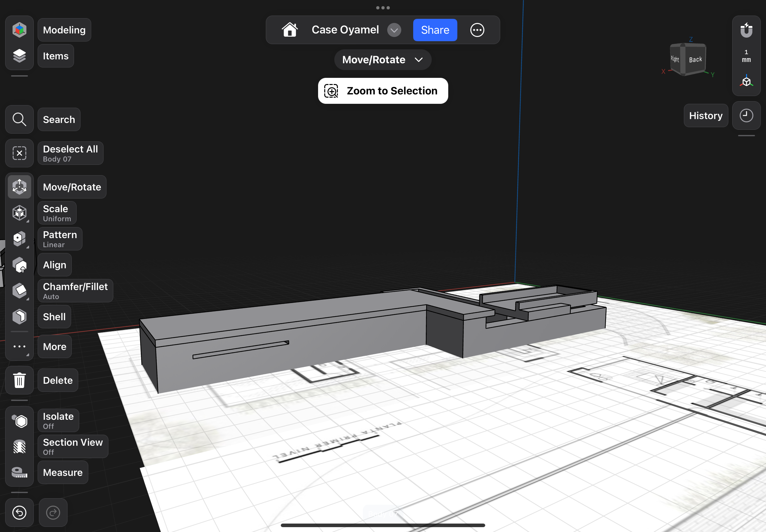
Task: Expand the Case Oyamel chevron dropdown
Action: pos(394,30)
